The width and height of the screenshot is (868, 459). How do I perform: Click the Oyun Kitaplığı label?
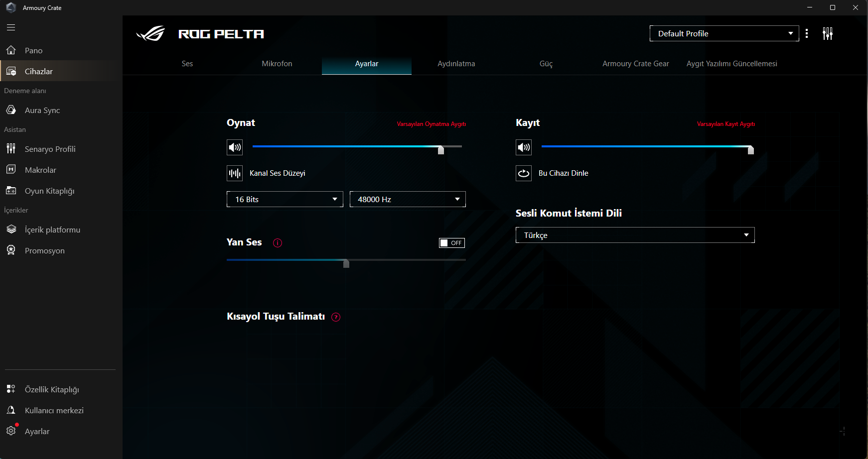coord(50,191)
